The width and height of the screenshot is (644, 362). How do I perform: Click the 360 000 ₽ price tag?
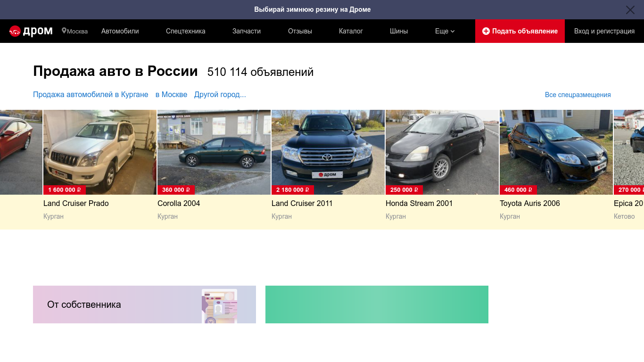click(x=176, y=190)
